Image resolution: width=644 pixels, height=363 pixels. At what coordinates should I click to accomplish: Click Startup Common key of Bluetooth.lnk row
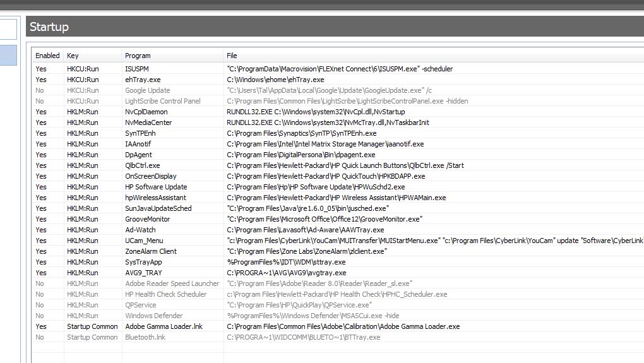[92, 337]
